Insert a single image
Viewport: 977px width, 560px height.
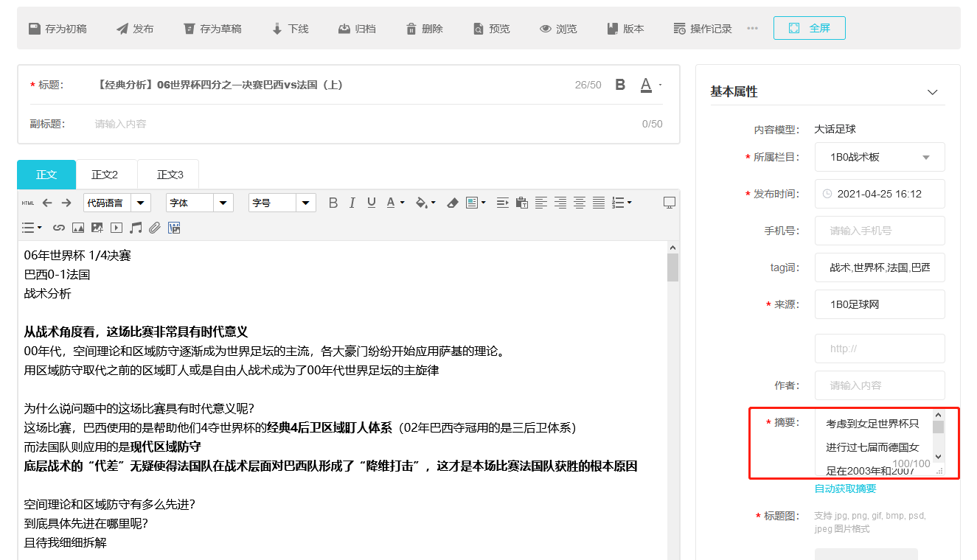tap(78, 228)
